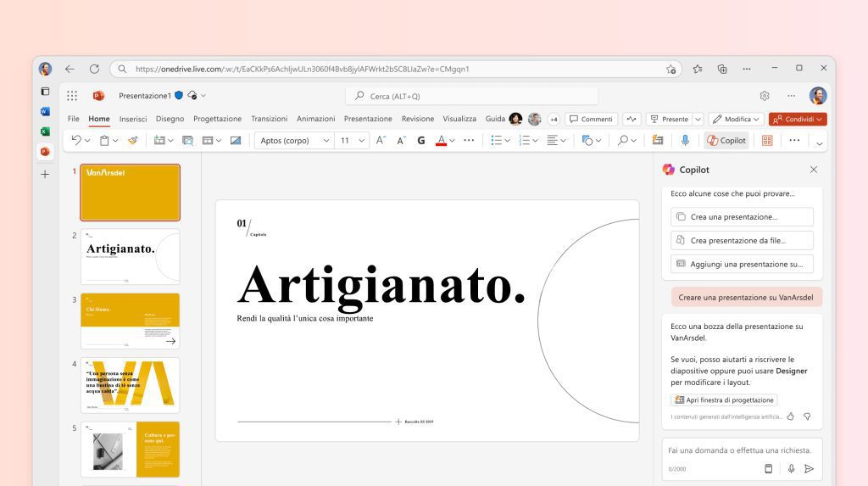Open ribbon overflow three dots
Viewport: 868px width, 486px height.
(794, 140)
